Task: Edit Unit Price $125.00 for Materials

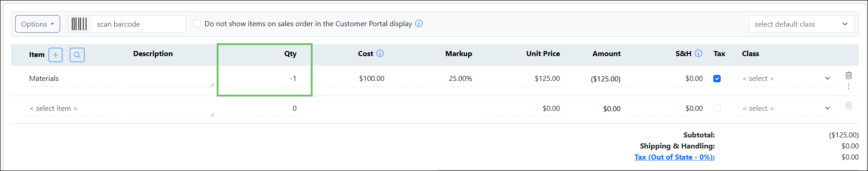Action: 524,79
